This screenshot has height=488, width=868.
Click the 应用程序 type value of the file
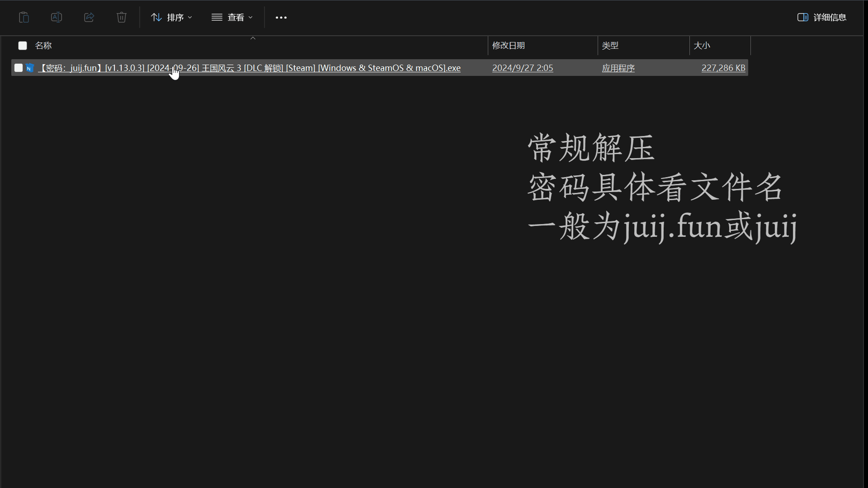click(618, 68)
